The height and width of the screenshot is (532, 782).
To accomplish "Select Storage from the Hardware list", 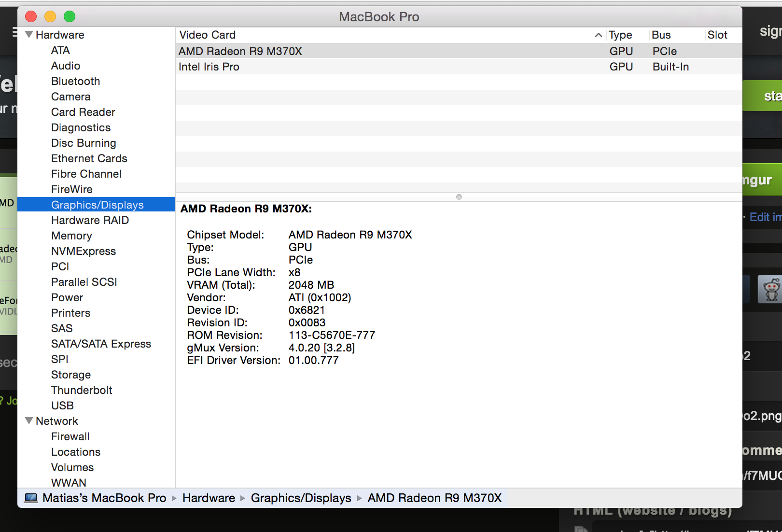I will (x=70, y=375).
